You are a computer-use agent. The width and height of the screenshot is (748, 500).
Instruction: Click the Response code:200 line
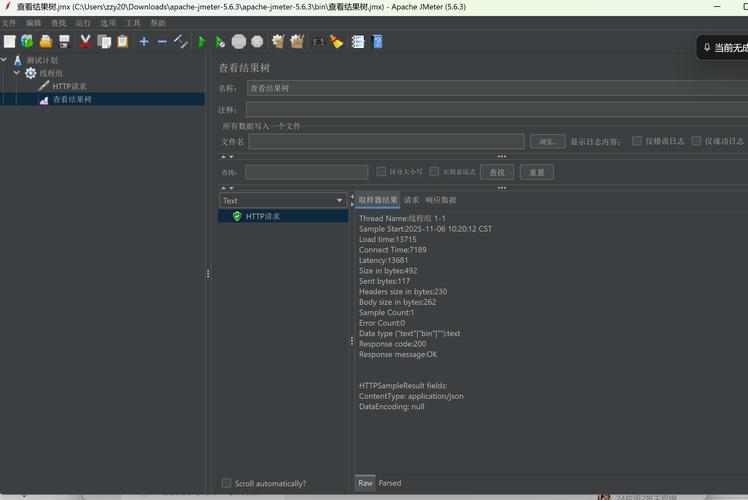(x=393, y=344)
